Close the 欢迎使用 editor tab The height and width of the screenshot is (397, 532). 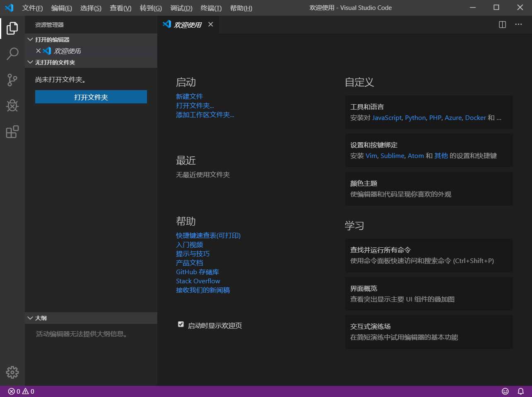pyautogui.click(x=211, y=24)
